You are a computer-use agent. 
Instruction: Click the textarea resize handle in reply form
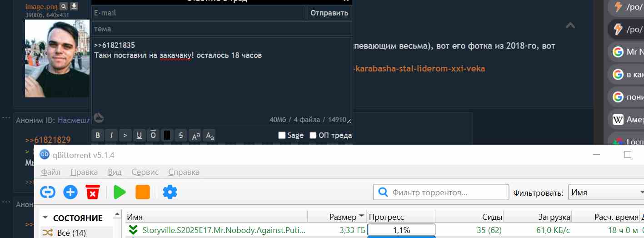click(x=349, y=121)
